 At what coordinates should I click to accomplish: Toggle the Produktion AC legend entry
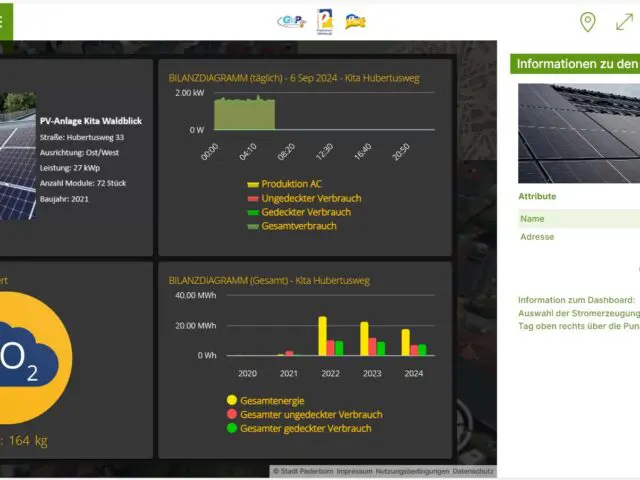(x=291, y=184)
